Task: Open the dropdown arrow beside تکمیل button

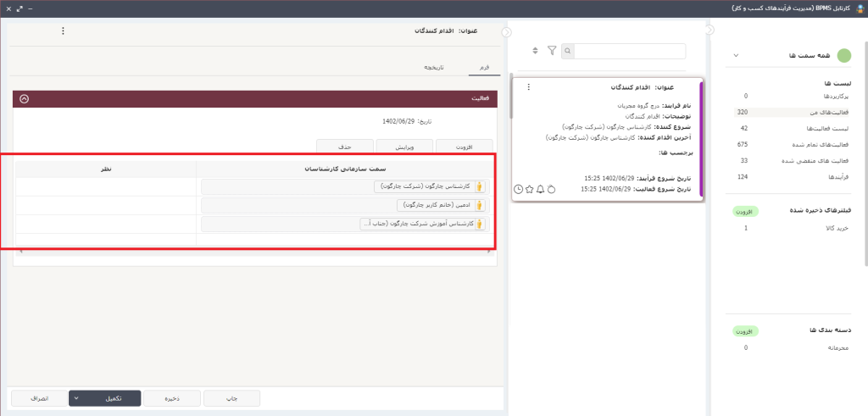Action: pos(76,397)
